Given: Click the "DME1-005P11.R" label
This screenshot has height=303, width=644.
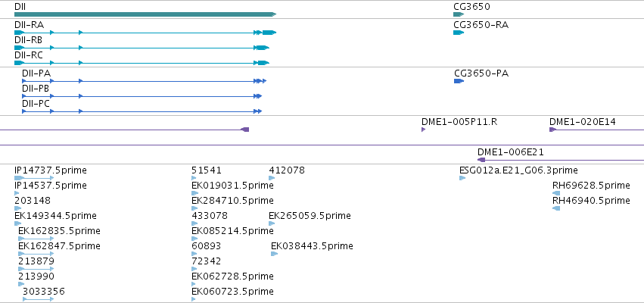Looking at the screenshot, I should (x=459, y=122).
